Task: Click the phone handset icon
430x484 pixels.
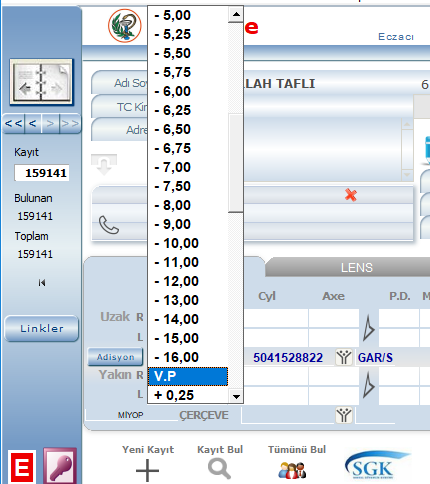Action: click(109, 225)
